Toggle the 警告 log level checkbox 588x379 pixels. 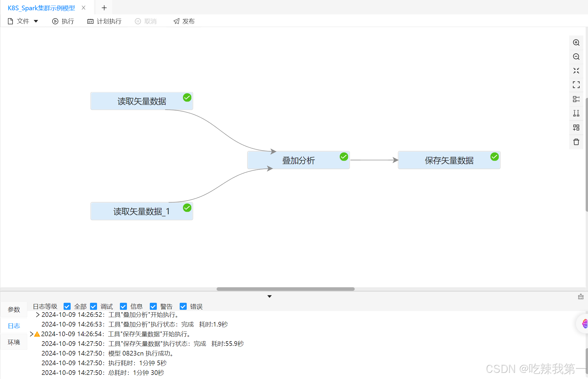click(153, 306)
